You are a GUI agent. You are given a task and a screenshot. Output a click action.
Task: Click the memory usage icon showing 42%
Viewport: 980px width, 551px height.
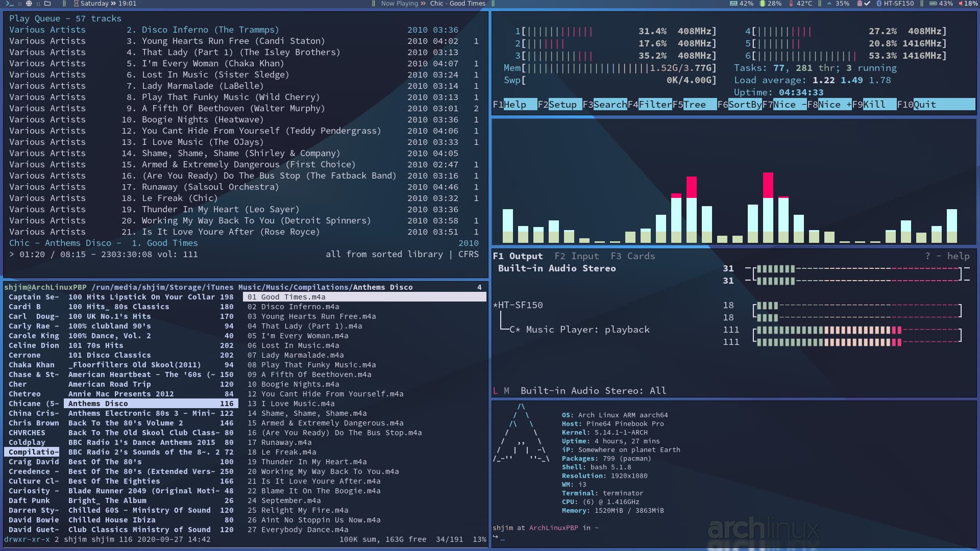[733, 4]
